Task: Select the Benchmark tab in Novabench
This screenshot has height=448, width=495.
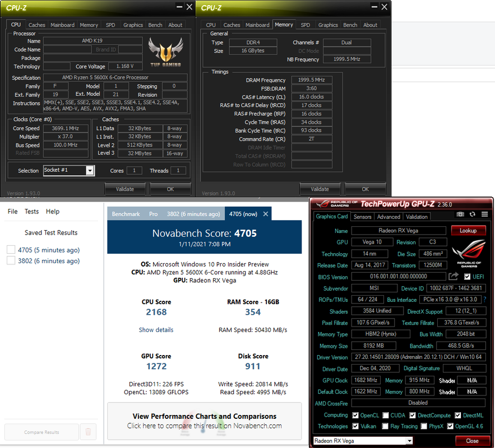Action: tap(126, 214)
